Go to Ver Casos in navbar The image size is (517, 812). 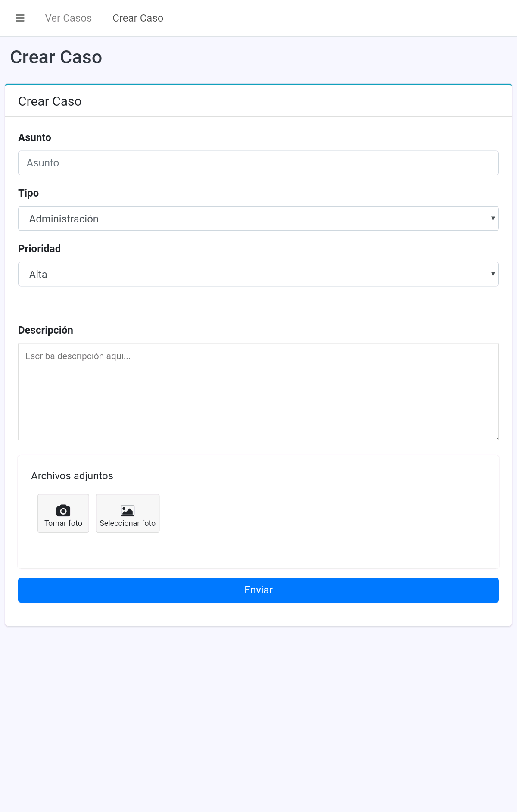[69, 18]
